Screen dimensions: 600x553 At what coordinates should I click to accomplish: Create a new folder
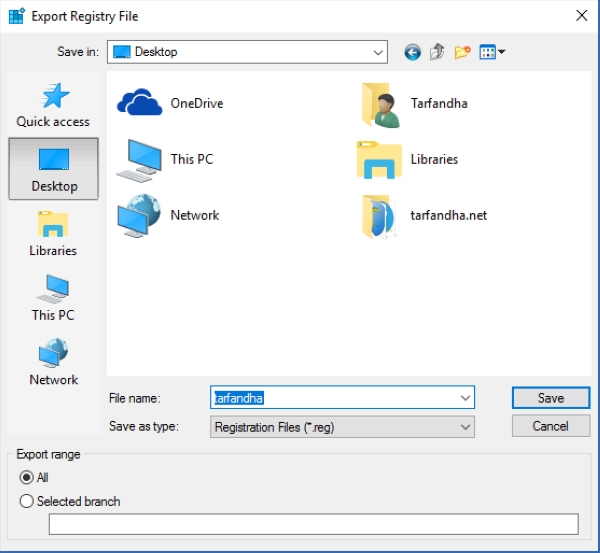click(462, 52)
